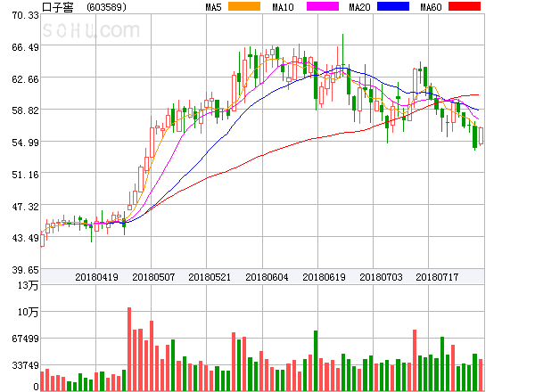Click the 20180717 date label
Image resolution: width=535 pixels, height=392 pixels.
pos(437,277)
